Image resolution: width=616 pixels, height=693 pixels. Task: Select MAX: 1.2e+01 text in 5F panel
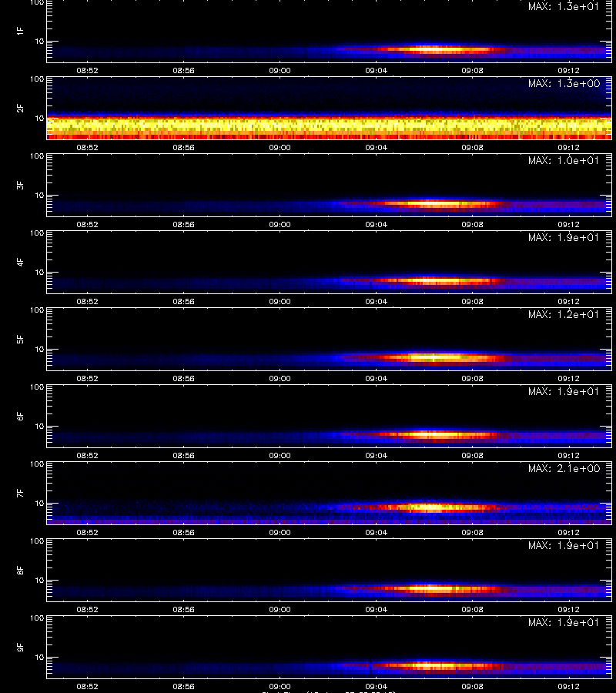[564, 315]
